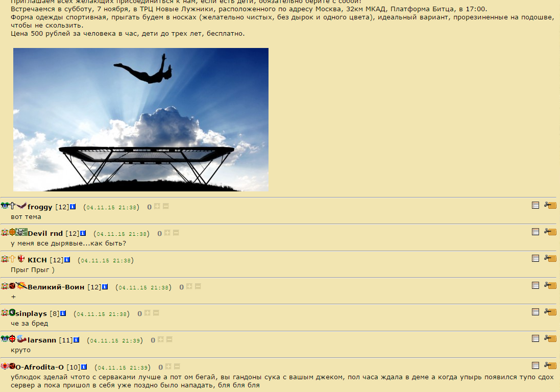Open froggy's blue info icon
560x392 pixels.
(73, 207)
